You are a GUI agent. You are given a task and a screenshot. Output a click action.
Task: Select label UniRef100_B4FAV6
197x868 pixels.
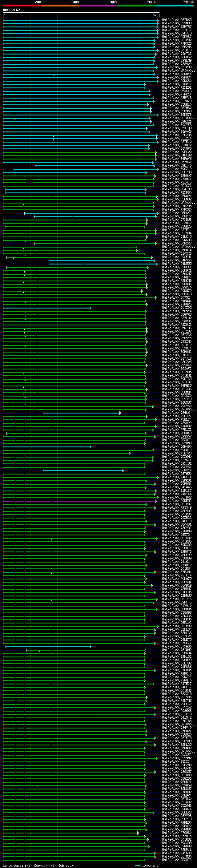[177, 159]
